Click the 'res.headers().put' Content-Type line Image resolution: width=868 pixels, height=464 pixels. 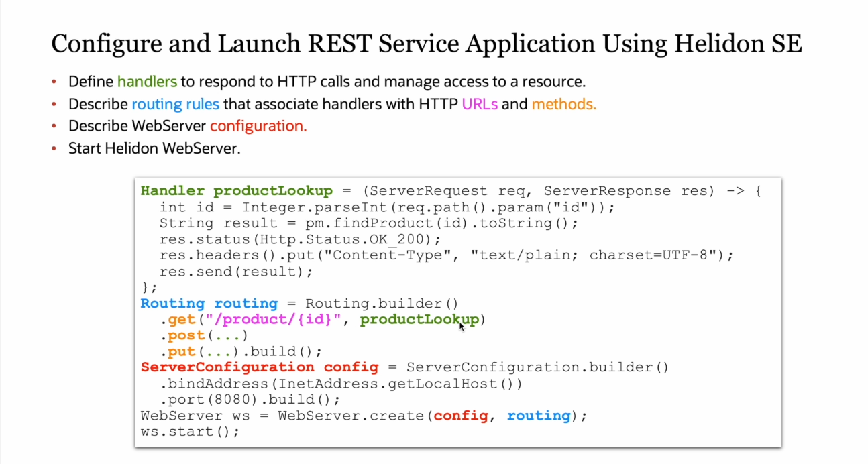pos(447,255)
